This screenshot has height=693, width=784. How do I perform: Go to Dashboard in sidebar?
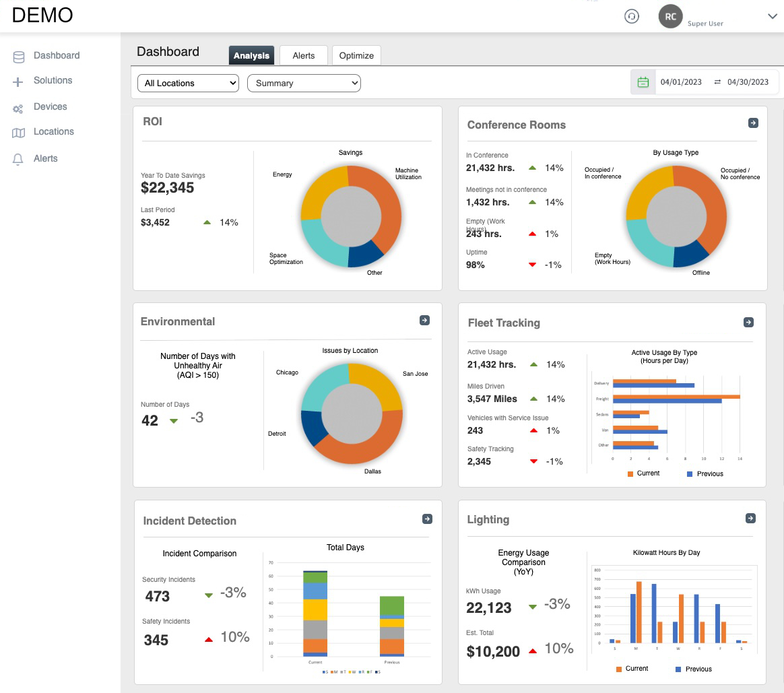(57, 55)
